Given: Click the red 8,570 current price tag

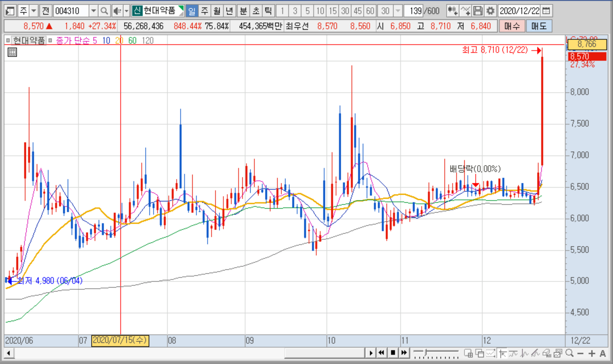Looking at the screenshot, I should coord(587,57).
